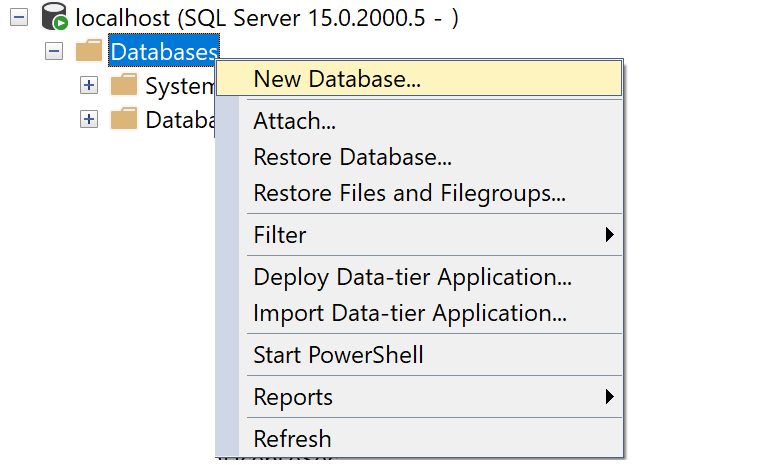The width and height of the screenshot is (773, 465).
Task: Collapse the localhost server node
Action: pos(20,18)
